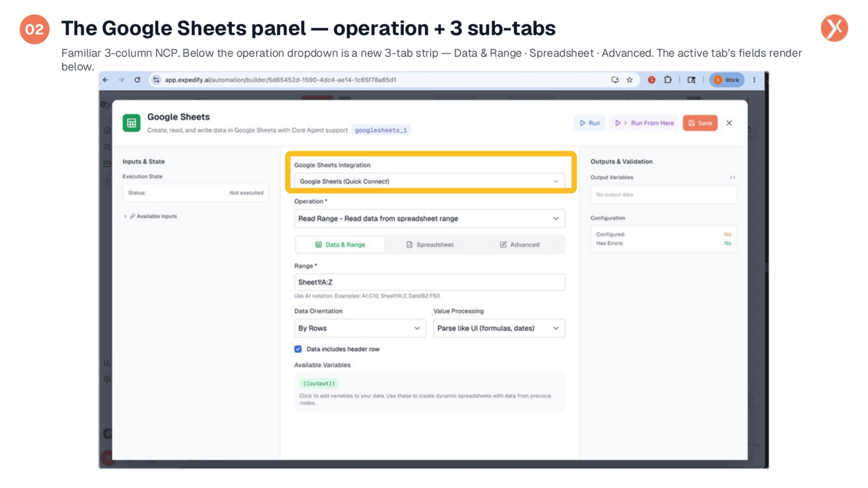Open site information icon in address bar
Screen dimensions: 868x488
point(156,80)
